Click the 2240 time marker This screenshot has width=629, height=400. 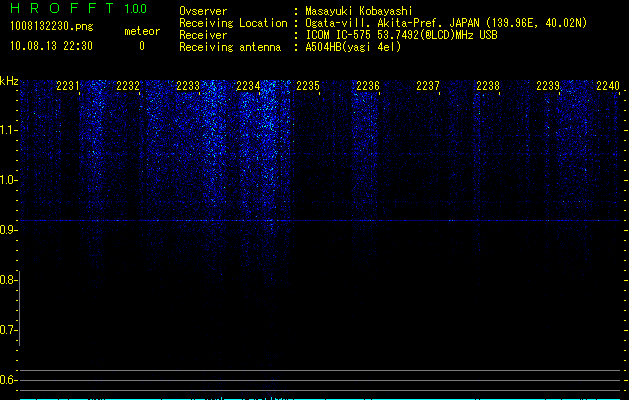[x=608, y=86]
